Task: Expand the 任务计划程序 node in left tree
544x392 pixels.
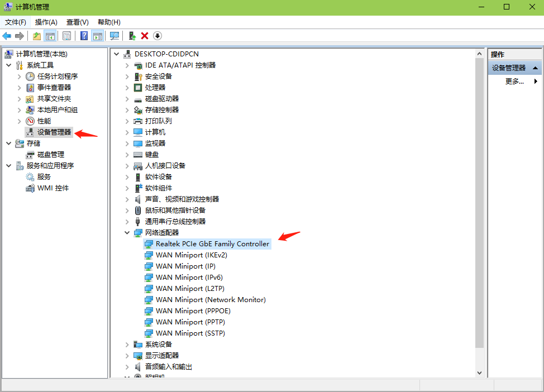Action: tap(20, 76)
